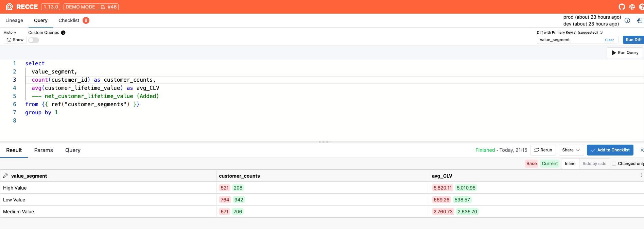Switch to Inline diff view
Viewport: 644px width, 229px height.
[570, 164]
